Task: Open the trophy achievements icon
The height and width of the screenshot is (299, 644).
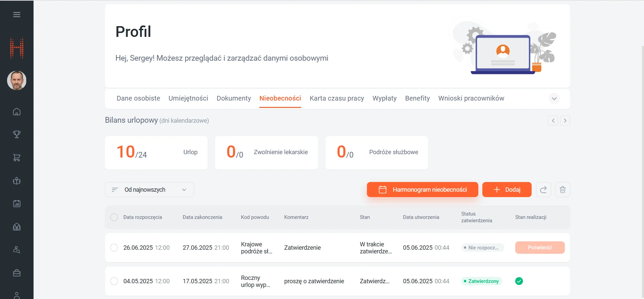Action: [17, 134]
